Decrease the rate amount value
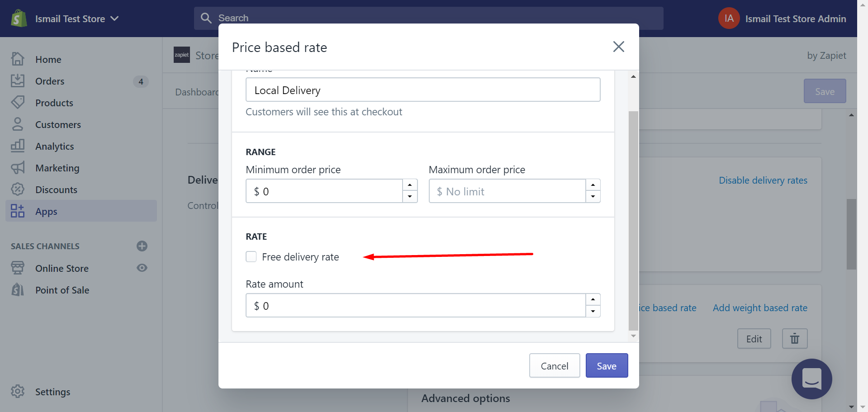 pos(593,311)
